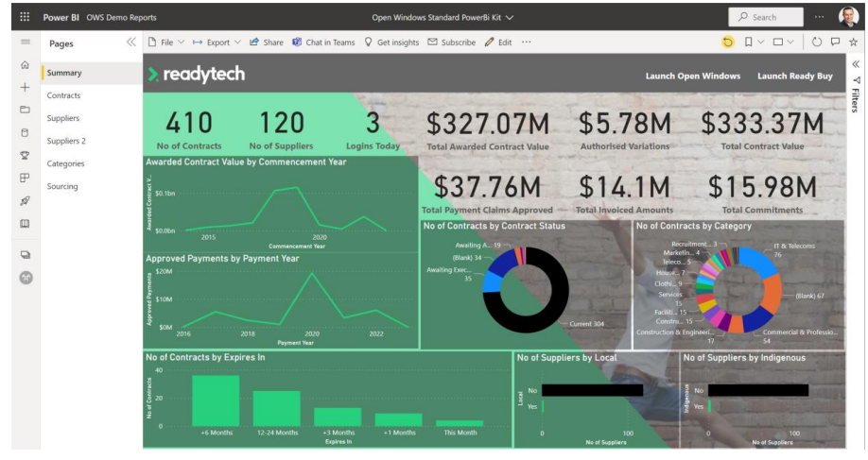Click the 120 No of Suppliers card
This screenshot has height=460, width=868.
(x=281, y=130)
